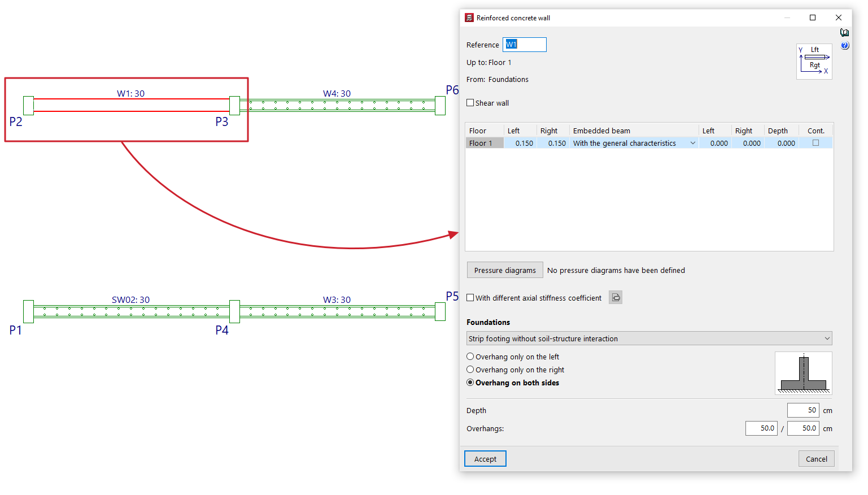Image resolution: width=868 pixels, height=495 pixels.
Task: Click 'No pressure diagrams have been defined' text
Action: click(616, 270)
